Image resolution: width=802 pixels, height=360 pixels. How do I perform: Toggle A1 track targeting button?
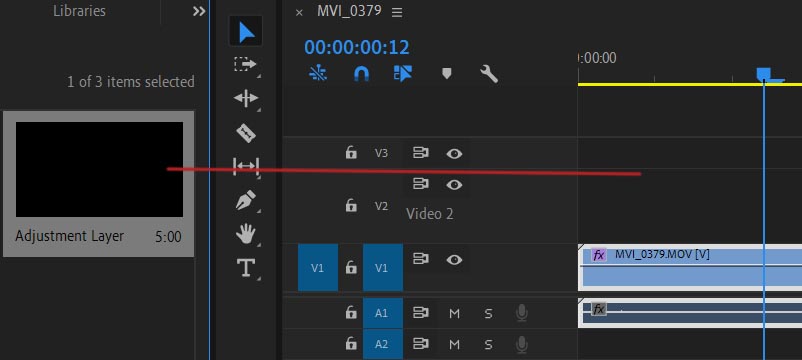[383, 313]
